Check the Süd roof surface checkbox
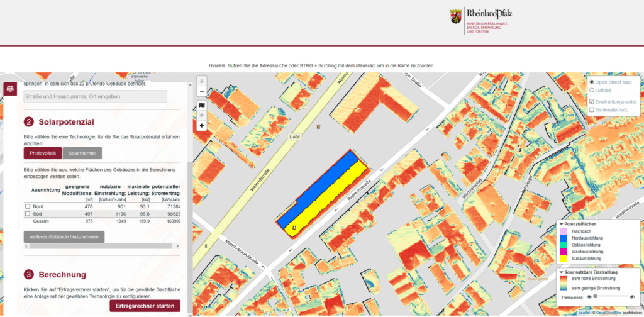Viewport: 644px width, 317px height. [27, 214]
